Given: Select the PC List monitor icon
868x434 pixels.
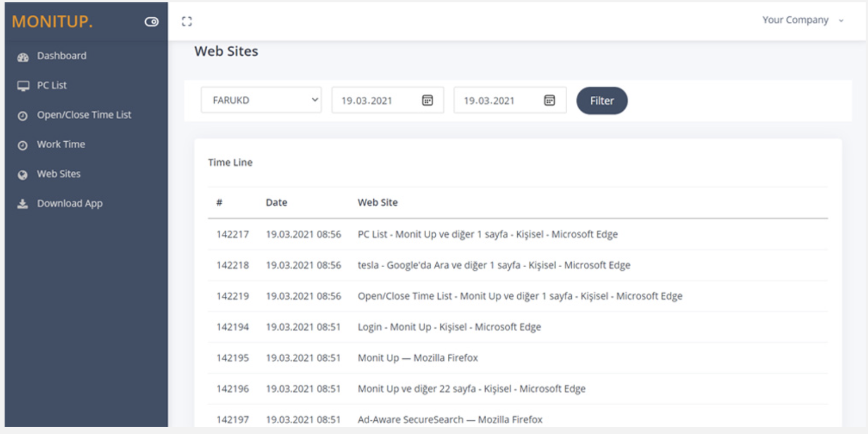Looking at the screenshot, I should 23,85.
